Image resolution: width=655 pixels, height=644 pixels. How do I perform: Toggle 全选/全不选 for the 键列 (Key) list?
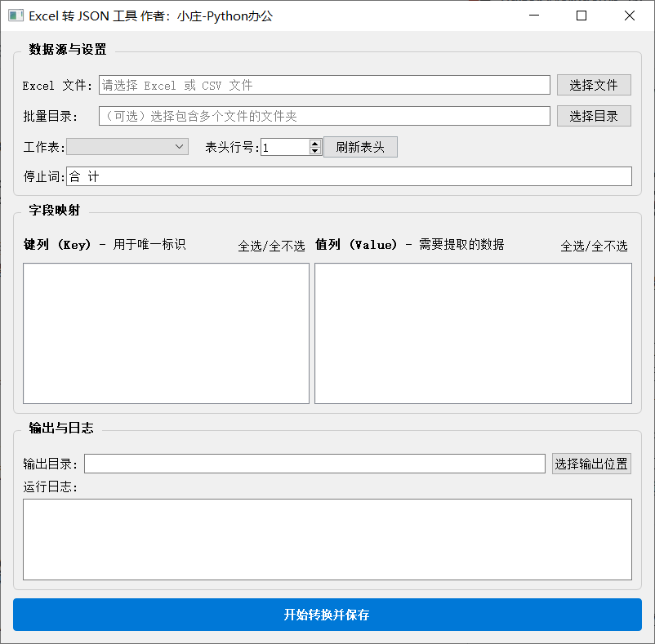[x=271, y=246]
